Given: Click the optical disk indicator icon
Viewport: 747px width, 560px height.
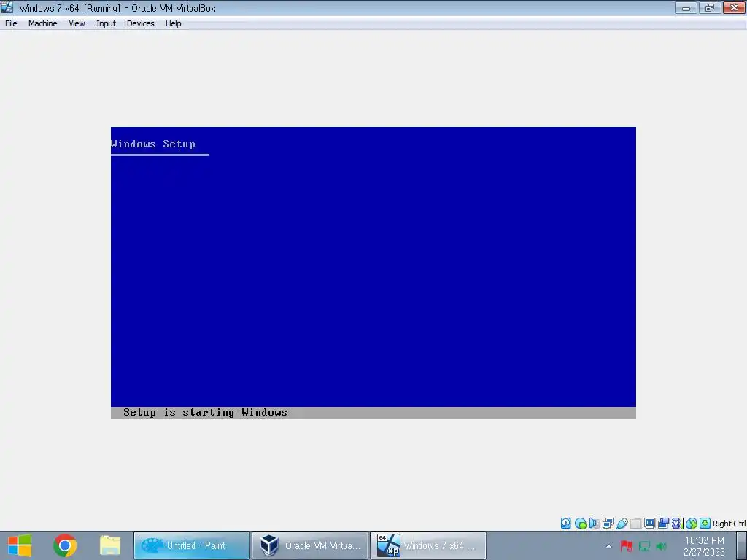Looking at the screenshot, I should (x=580, y=524).
